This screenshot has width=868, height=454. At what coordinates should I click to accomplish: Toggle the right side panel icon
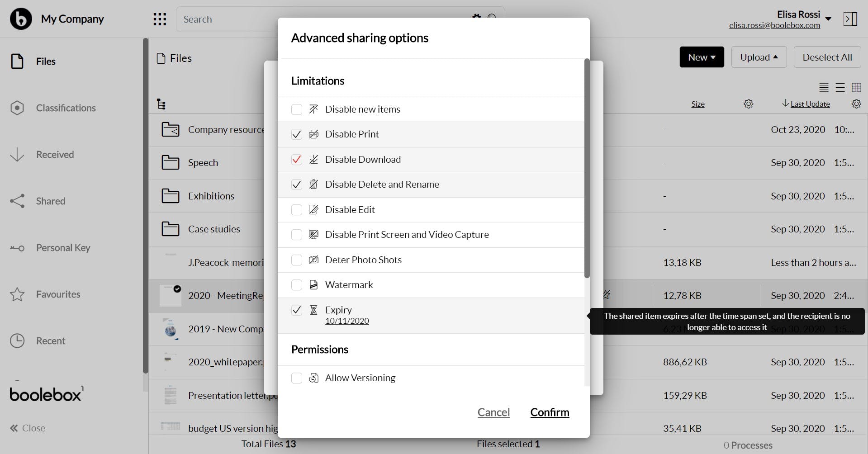tap(850, 19)
